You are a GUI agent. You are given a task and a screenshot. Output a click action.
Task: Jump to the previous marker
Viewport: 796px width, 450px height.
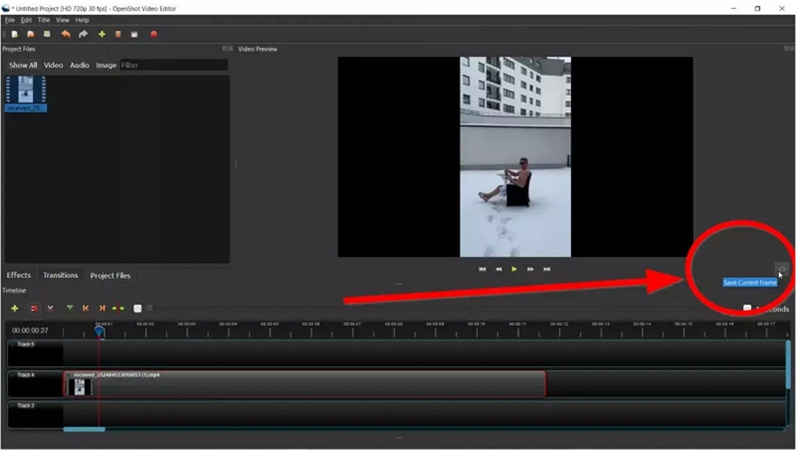(x=85, y=308)
